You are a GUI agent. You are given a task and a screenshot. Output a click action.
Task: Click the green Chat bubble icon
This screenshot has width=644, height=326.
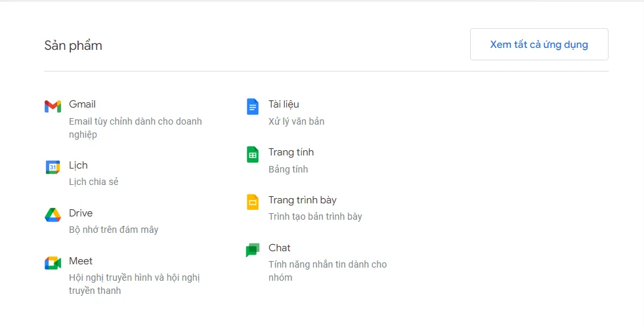253,250
